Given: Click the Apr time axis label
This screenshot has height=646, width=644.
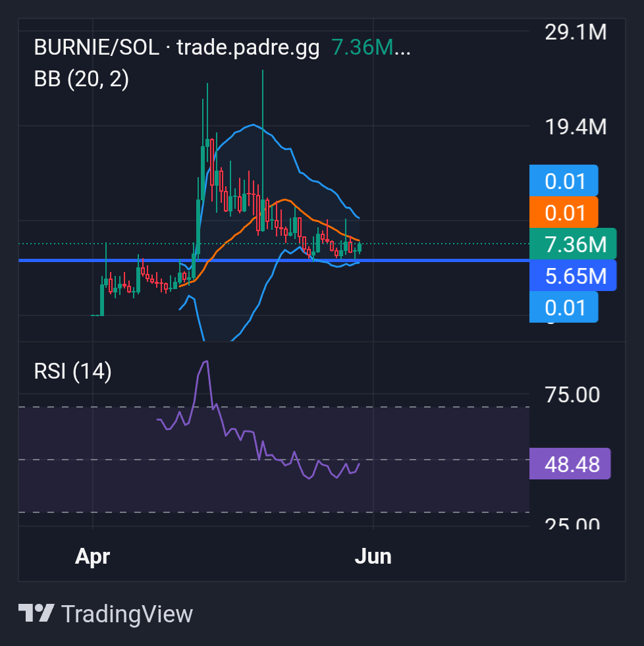Looking at the screenshot, I should pos(92,556).
